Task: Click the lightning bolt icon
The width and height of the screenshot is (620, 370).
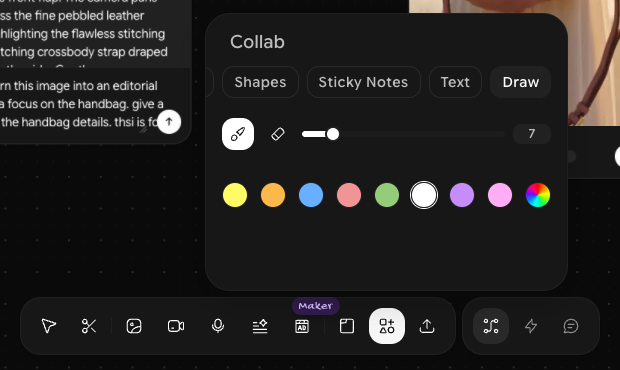Action: click(531, 326)
